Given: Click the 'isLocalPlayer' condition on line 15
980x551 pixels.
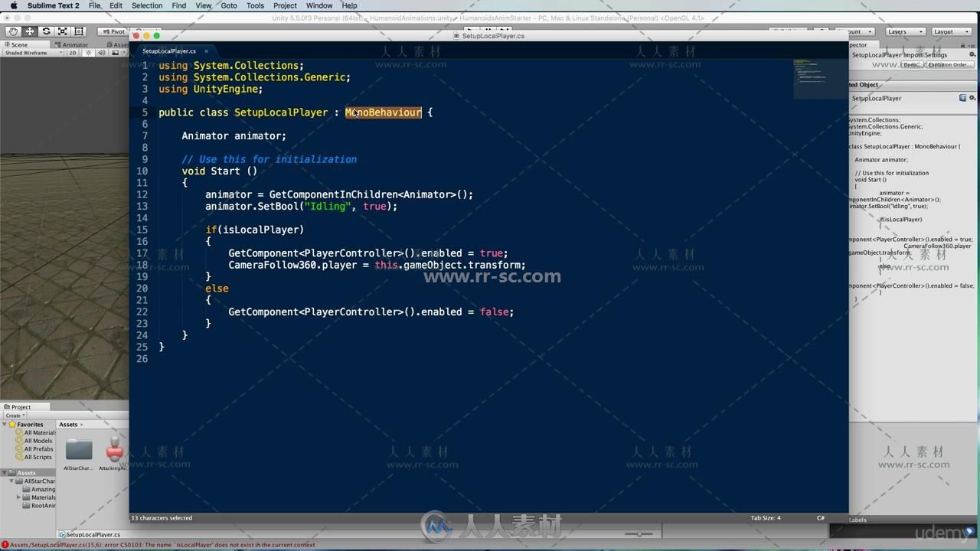Looking at the screenshot, I should coord(260,230).
